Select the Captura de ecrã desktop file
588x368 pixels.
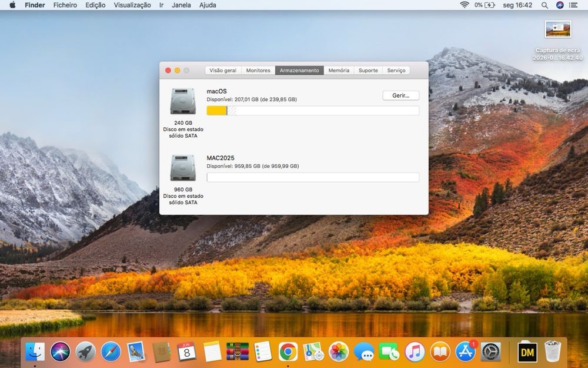coord(558,41)
